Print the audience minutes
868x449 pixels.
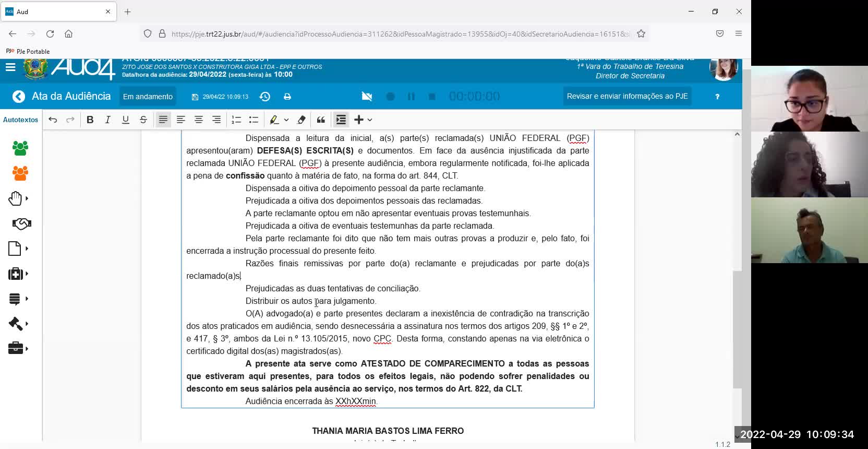point(287,97)
